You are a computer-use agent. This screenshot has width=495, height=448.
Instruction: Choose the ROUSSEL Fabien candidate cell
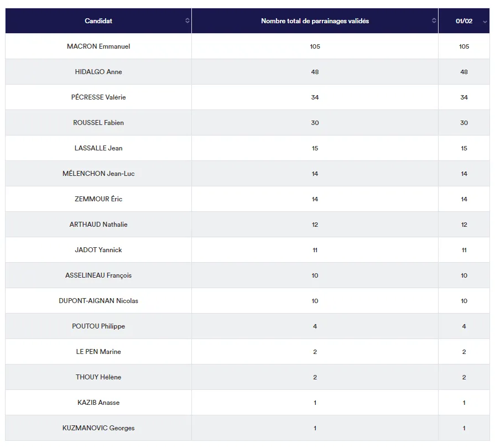tap(98, 123)
